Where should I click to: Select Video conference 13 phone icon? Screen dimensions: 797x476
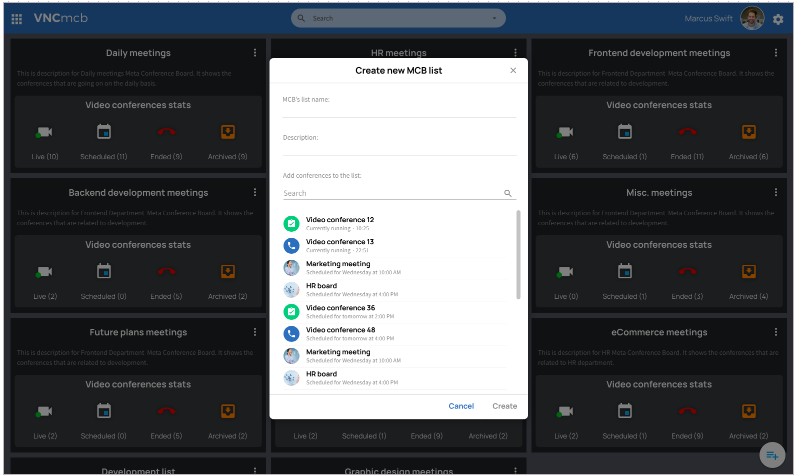pyautogui.click(x=291, y=246)
